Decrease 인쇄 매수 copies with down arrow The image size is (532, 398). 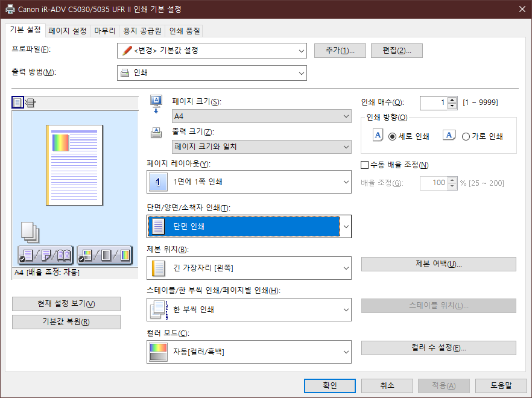pyautogui.click(x=452, y=106)
